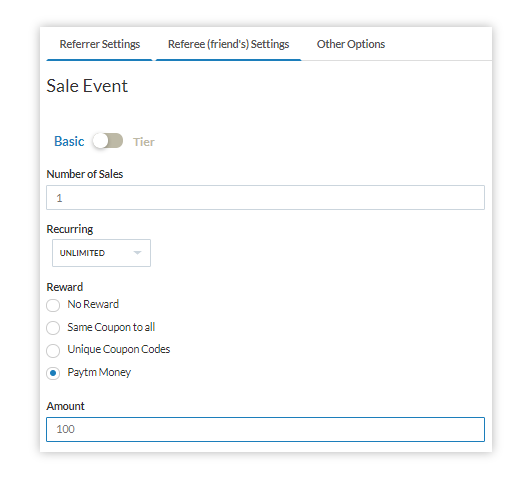Click the Number of Sales field label
Image resolution: width=531 pixels, height=484 pixels.
(85, 174)
